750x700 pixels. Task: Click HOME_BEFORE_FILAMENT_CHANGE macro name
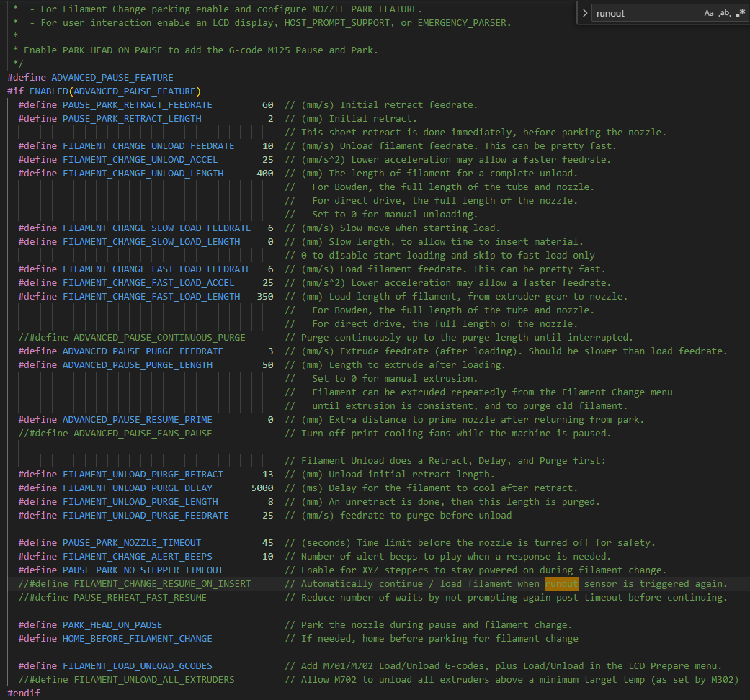coord(137,639)
